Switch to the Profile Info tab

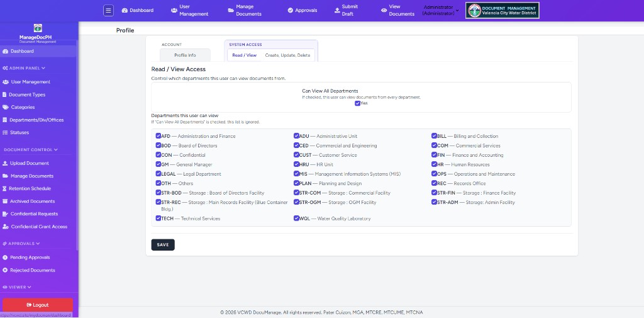pyautogui.click(x=185, y=55)
